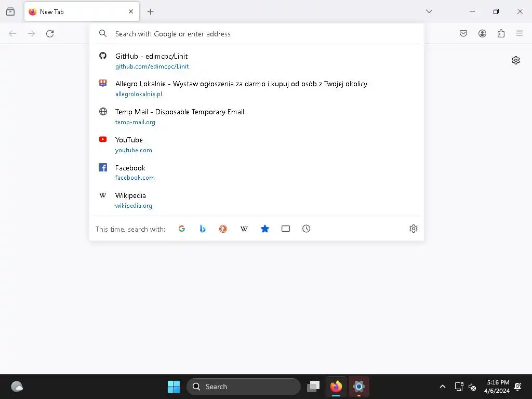Click the magnifier icon in address bar

103,34
